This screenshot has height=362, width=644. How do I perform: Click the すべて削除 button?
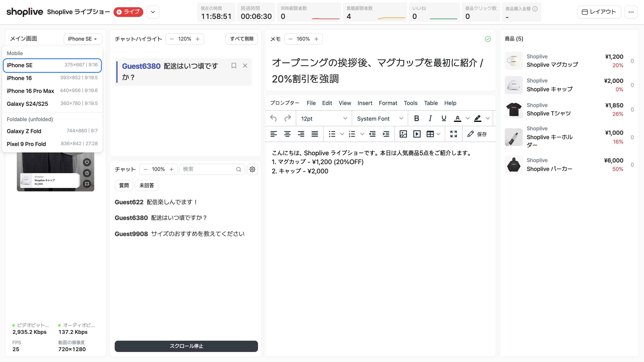pos(242,39)
